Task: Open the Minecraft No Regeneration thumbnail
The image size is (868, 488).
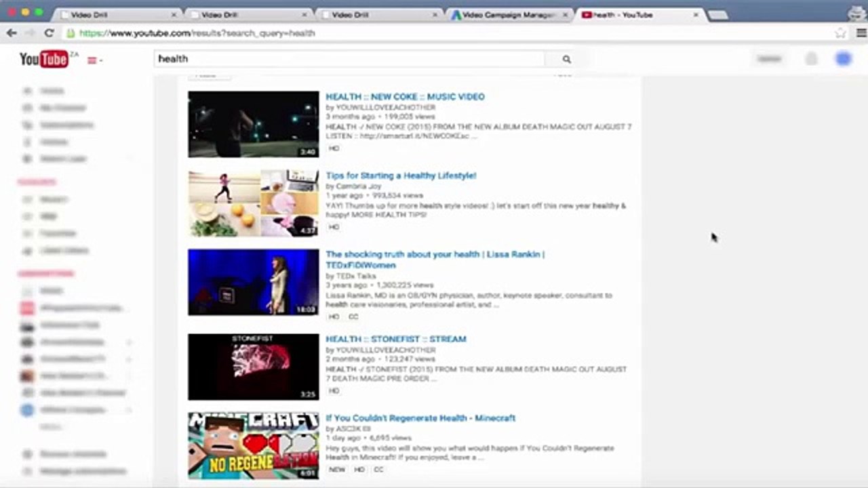Action: tap(254, 445)
